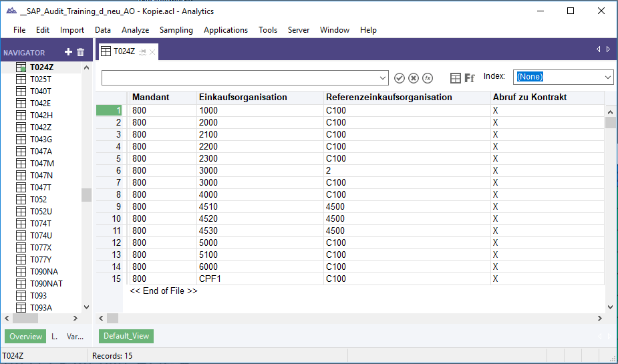Viewport: 618px width, 364px height.
Task: Open table T047N in Navigator
Action: [x=41, y=175]
